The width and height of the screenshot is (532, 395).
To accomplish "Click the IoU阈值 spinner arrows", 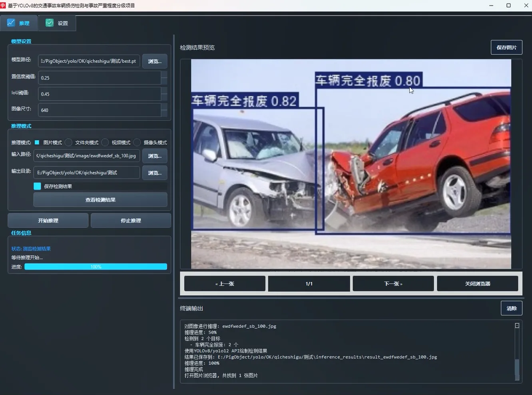I will [x=164, y=94].
